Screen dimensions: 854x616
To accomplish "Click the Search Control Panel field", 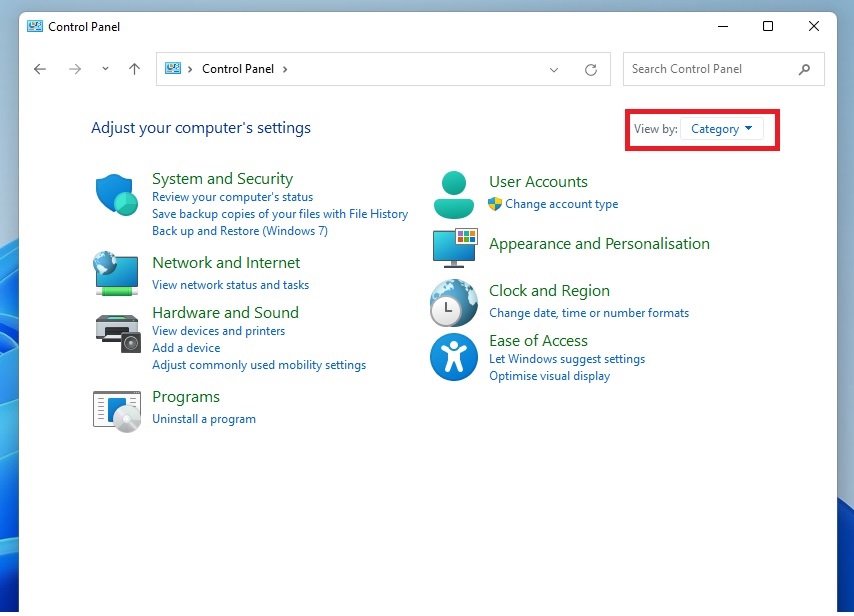I will (712, 69).
